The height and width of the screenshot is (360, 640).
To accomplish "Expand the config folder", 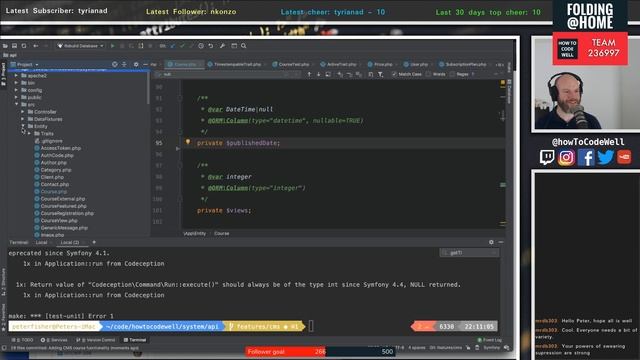I will [x=16, y=90].
